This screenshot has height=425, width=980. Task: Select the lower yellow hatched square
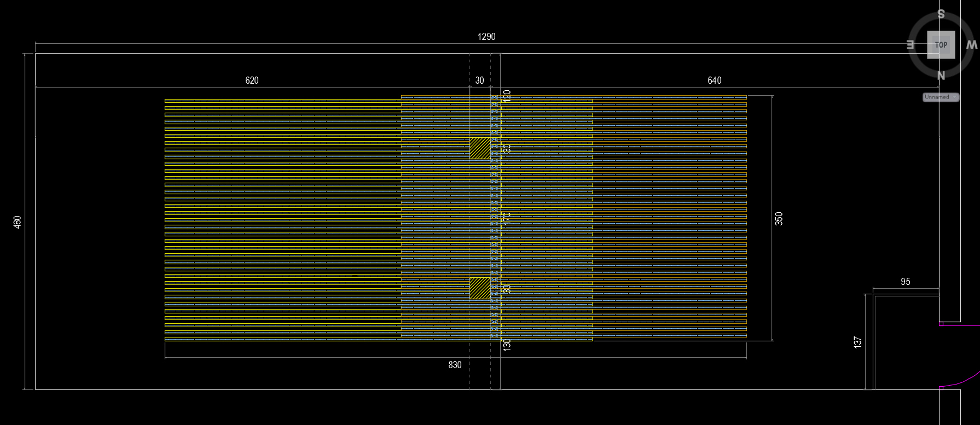pos(480,288)
